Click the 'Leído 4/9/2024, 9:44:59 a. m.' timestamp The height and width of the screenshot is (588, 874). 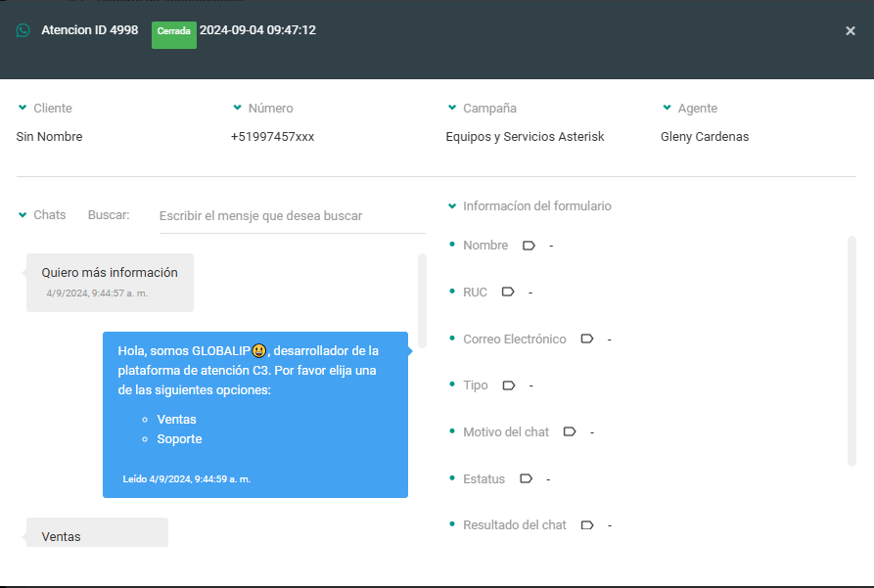pyautogui.click(x=187, y=478)
